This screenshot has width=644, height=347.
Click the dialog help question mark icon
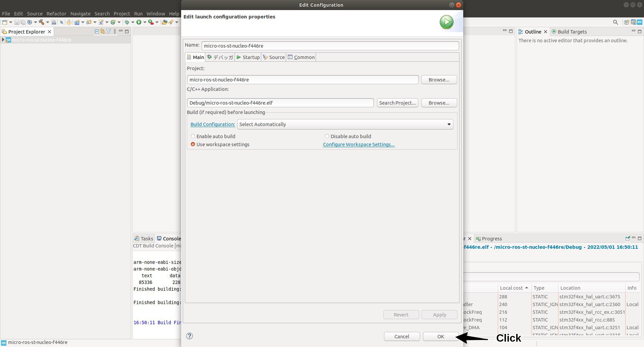coord(190,336)
